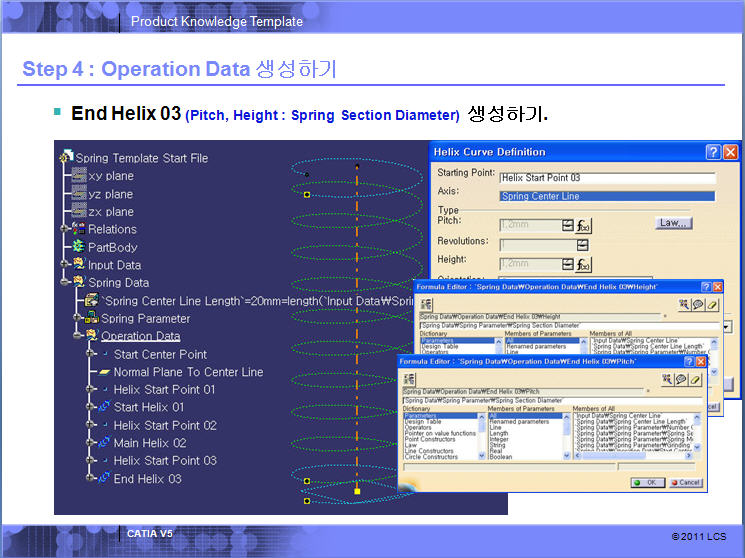Click the Pitch value stepper arrows
The width and height of the screenshot is (745, 558).
point(568,224)
